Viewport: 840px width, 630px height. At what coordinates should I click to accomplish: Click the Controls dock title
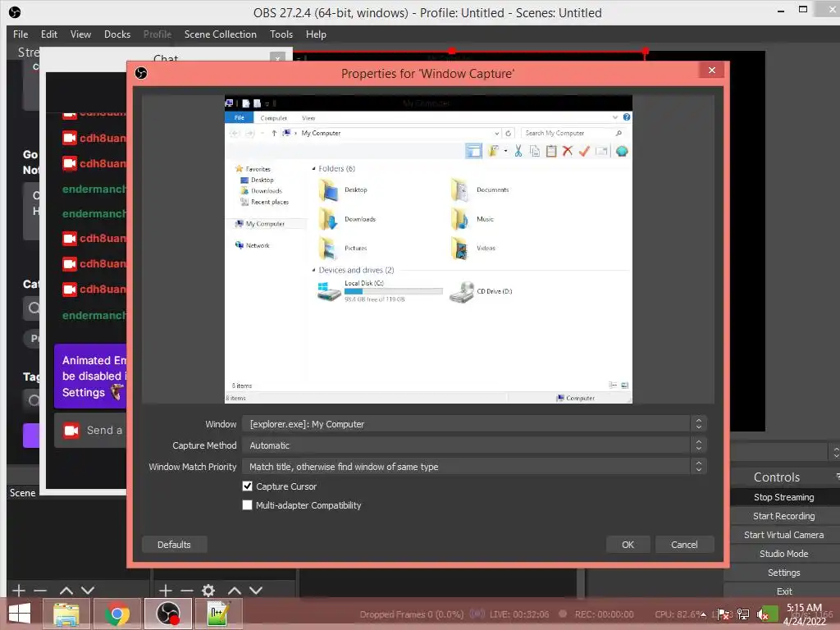click(777, 477)
